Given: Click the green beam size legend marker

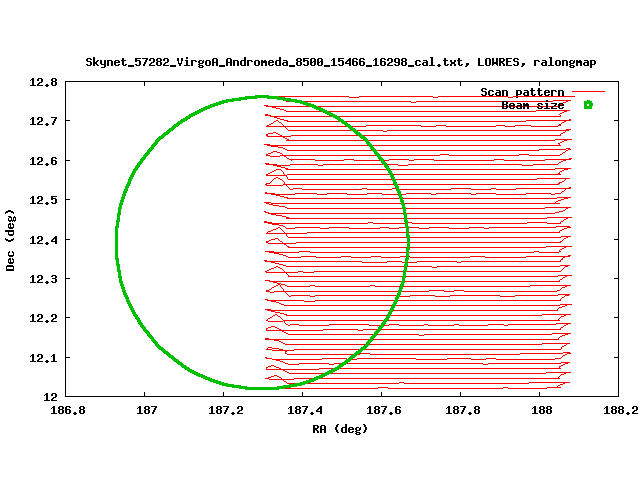Looking at the screenshot, I should point(588,105).
